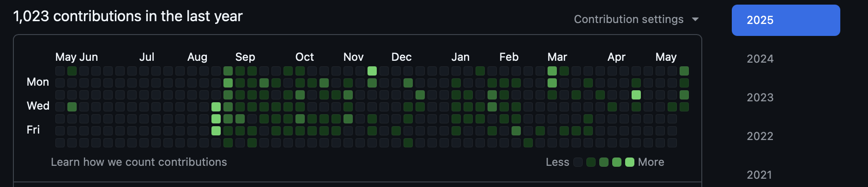The height and width of the screenshot is (187, 868).
Task: Click the last top-row green cell under the right May label
Action: click(x=684, y=71)
